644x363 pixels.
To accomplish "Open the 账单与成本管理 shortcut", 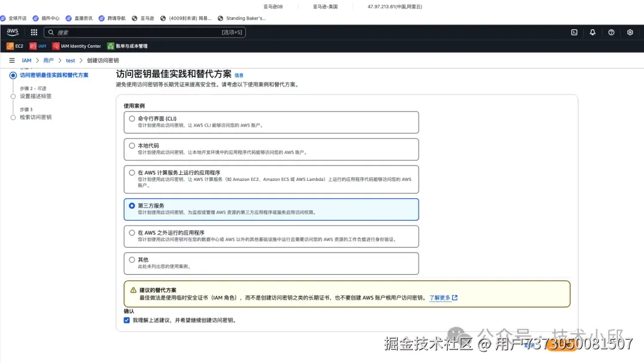I will (128, 46).
